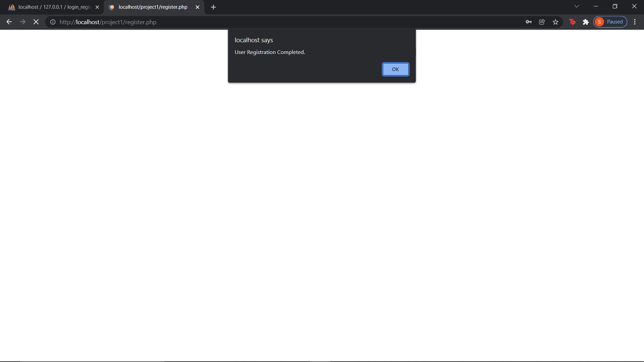Minimize the browser window
The height and width of the screenshot is (362, 644).
pos(596,6)
